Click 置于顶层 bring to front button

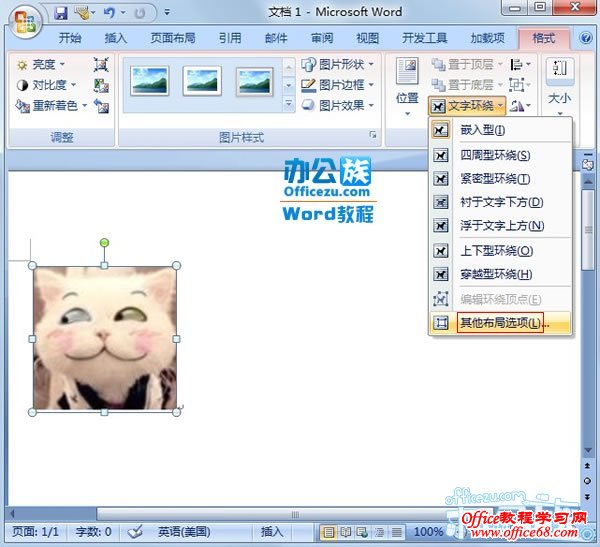pyautogui.click(x=466, y=64)
